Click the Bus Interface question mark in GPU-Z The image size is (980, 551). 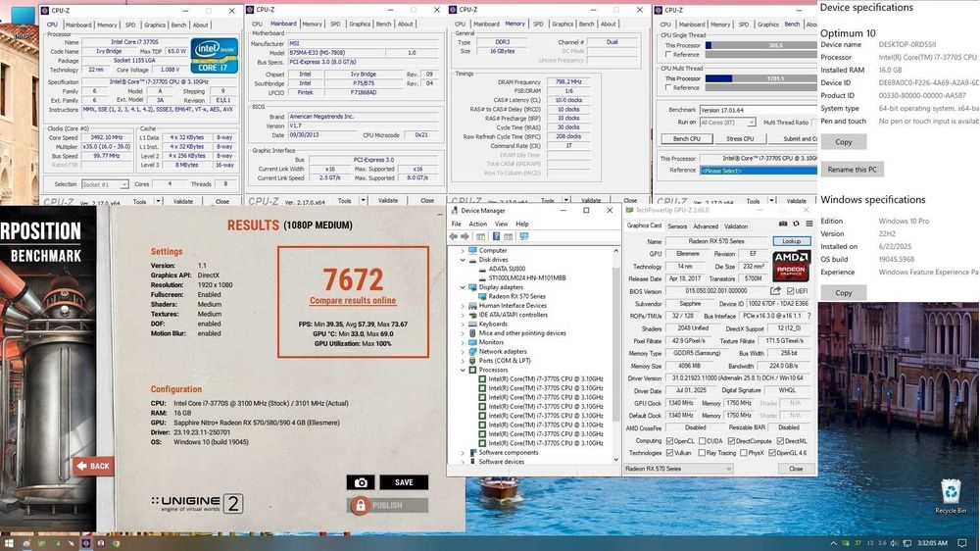(x=808, y=316)
